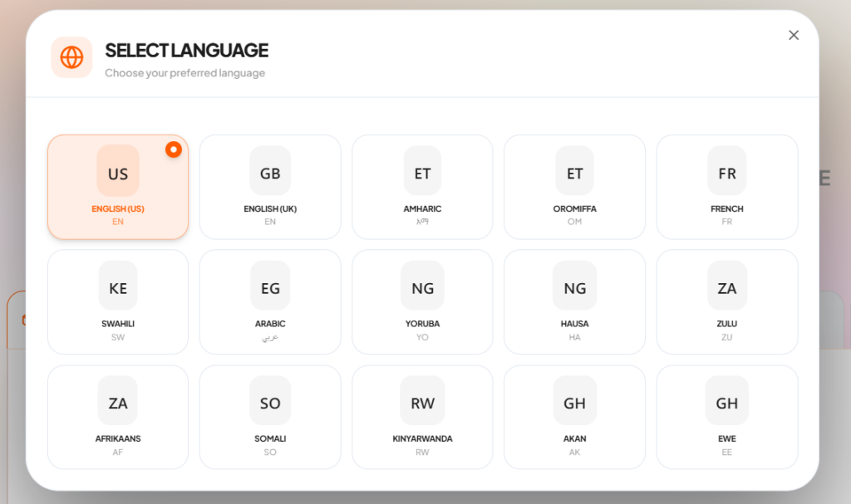Switch language to Yoruba

422,302
